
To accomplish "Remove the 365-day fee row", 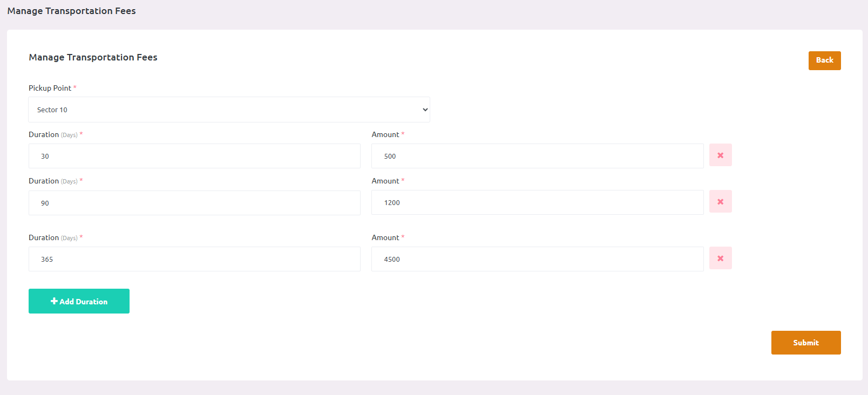I will (720, 258).
